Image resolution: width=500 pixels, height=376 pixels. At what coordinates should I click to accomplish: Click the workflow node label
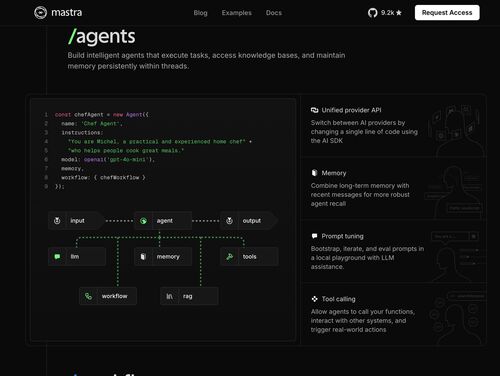[x=114, y=296]
